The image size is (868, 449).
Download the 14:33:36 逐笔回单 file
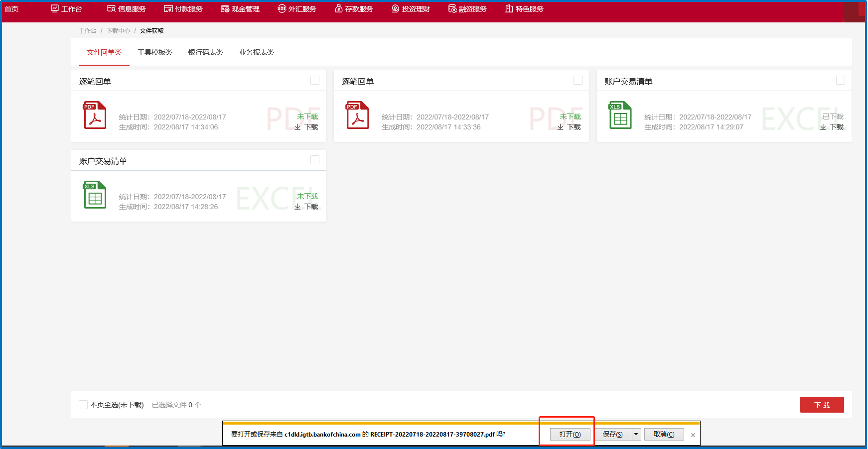[x=569, y=127]
